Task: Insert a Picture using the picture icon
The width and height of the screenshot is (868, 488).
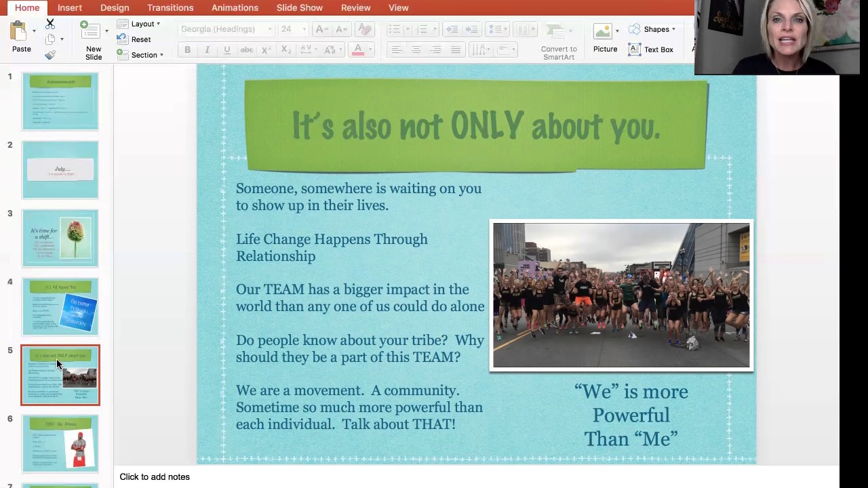Action: pos(602,32)
